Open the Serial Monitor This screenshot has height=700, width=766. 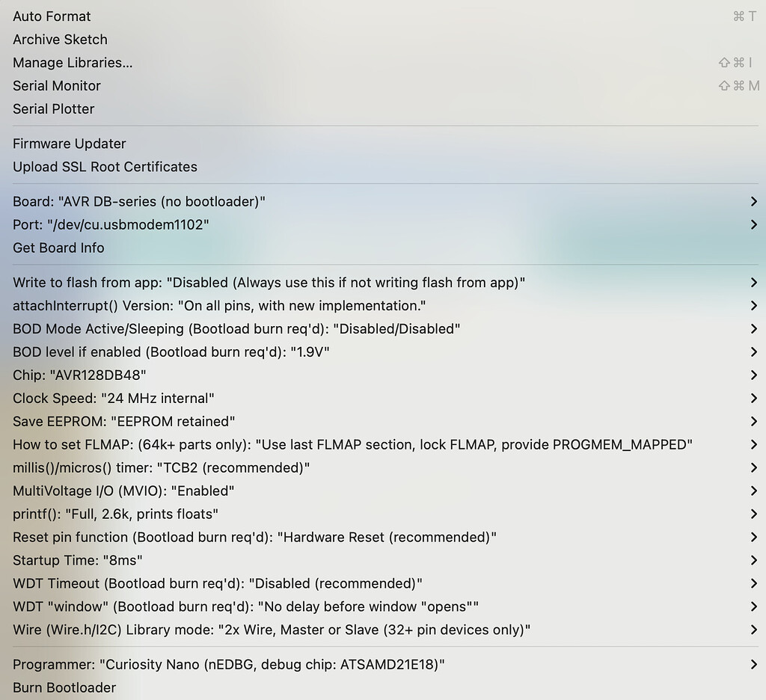383,85
